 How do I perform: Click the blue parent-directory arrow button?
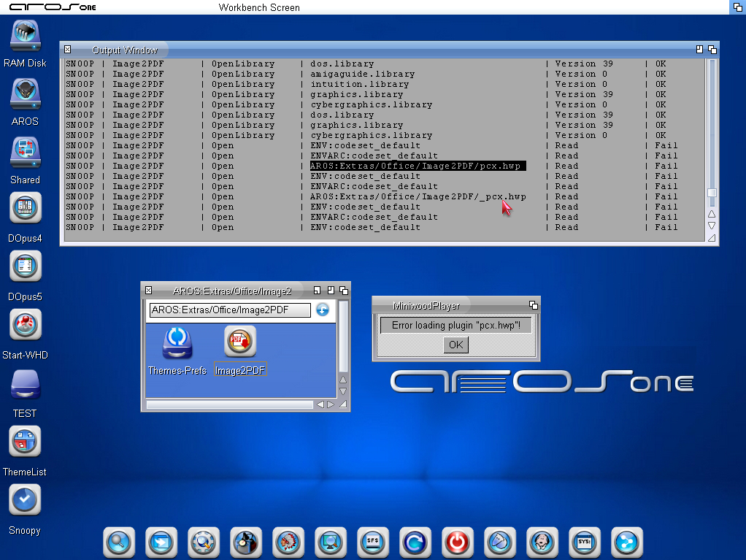pos(323,310)
